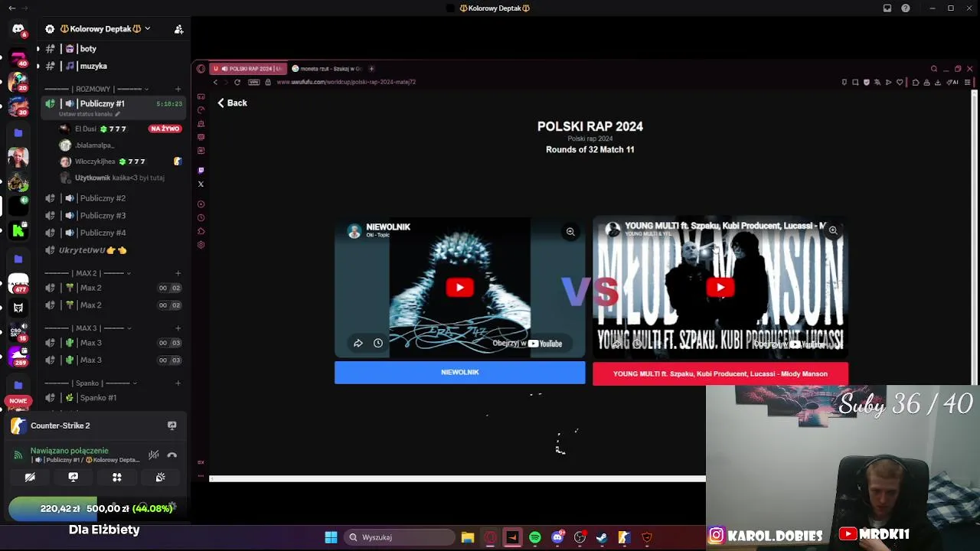Screen dimensions: 980x551
Task: Open Spotify from the taskbar
Action: click(x=535, y=537)
